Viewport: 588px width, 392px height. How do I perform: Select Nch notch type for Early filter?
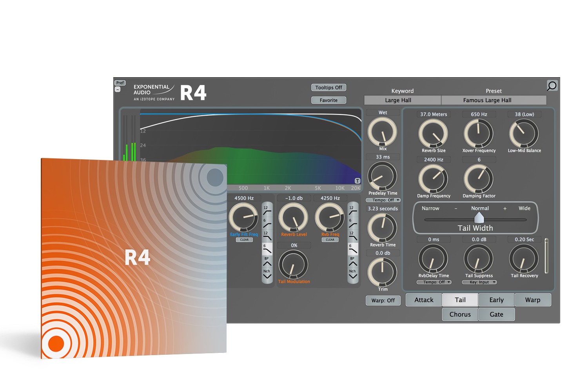pyautogui.click(x=267, y=274)
